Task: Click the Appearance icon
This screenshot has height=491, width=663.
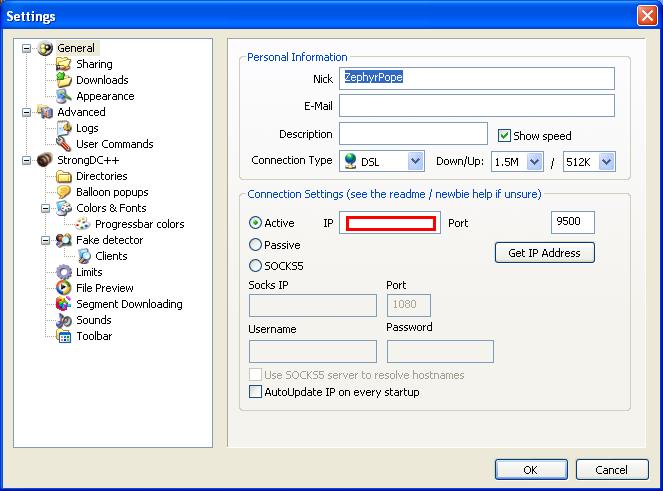Action: (x=64, y=96)
